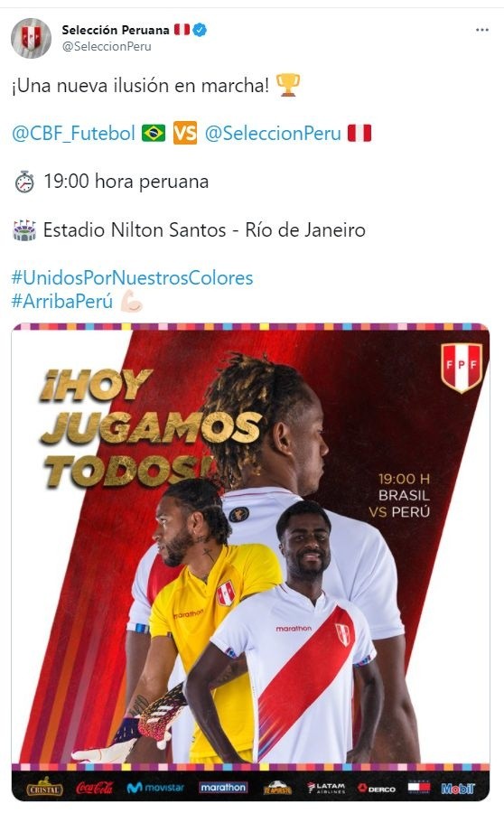Click the Selección Peruana profile avatar
Viewport: 504px width, 813px height.
point(31,38)
